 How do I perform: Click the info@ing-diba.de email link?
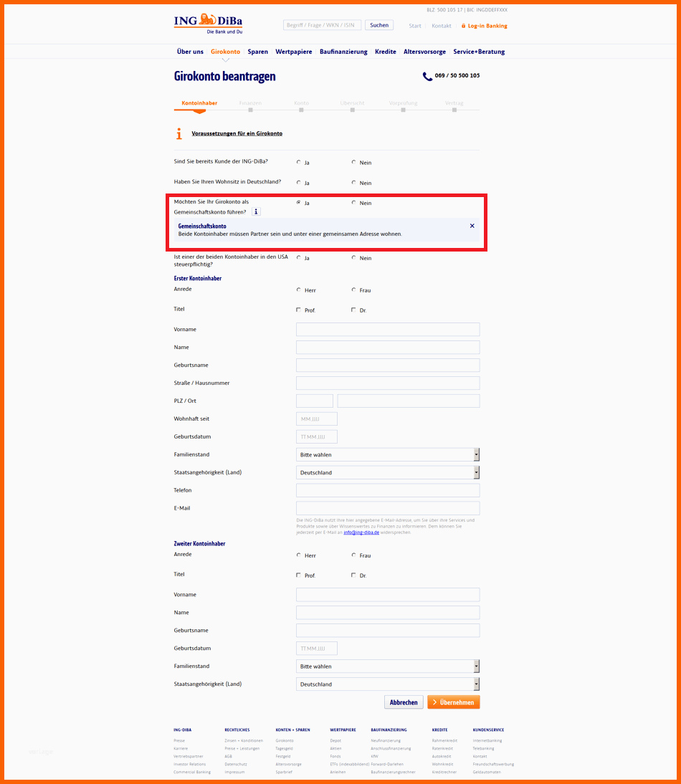pos(361,532)
